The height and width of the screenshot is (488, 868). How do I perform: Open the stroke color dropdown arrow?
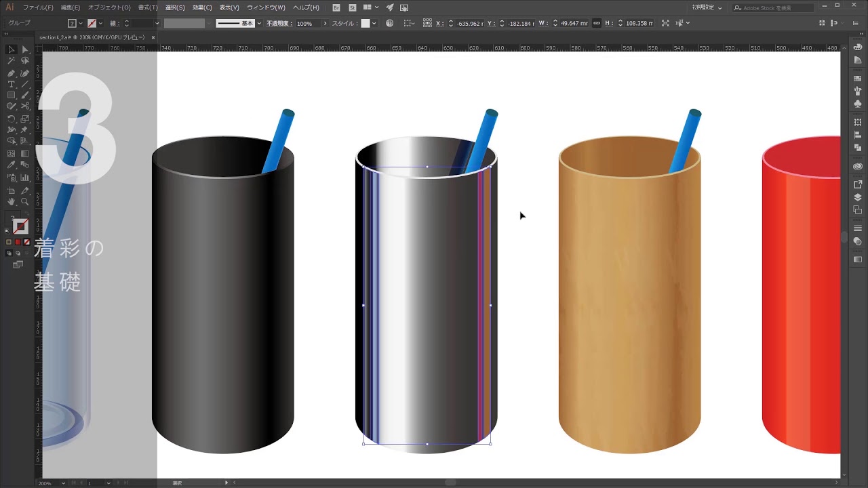(102, 23)
